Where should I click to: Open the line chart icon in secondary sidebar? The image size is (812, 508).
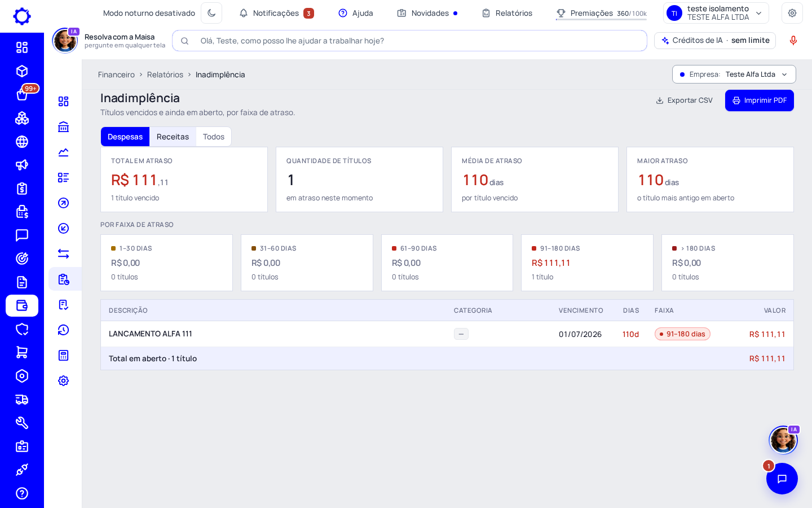point(64,152)
